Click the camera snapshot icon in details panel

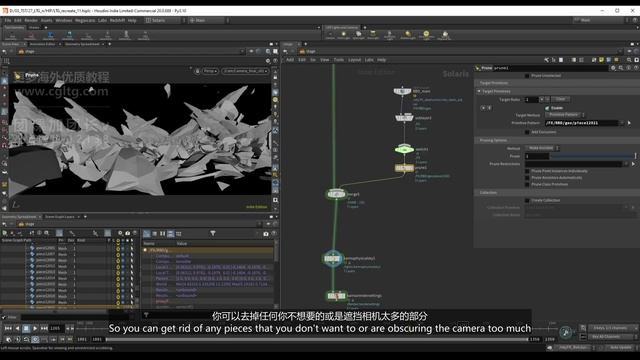point(266,233)
